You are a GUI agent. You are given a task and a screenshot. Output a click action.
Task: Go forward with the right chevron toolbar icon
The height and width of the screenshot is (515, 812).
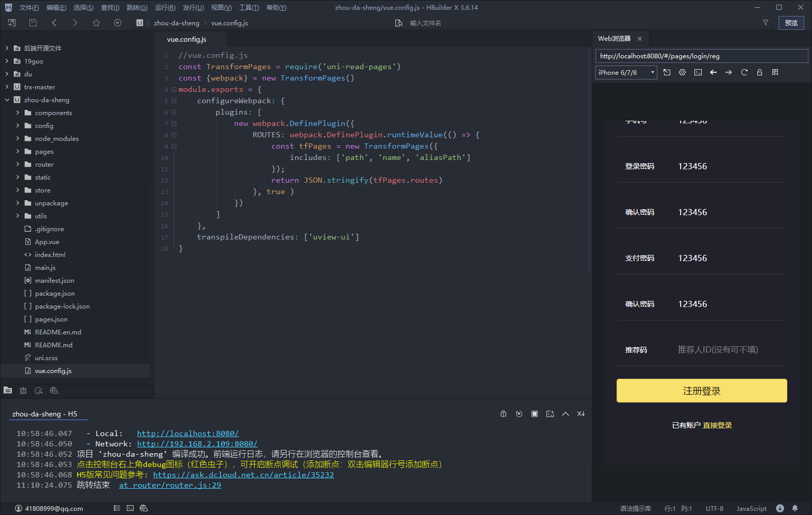tap(75, 23)
